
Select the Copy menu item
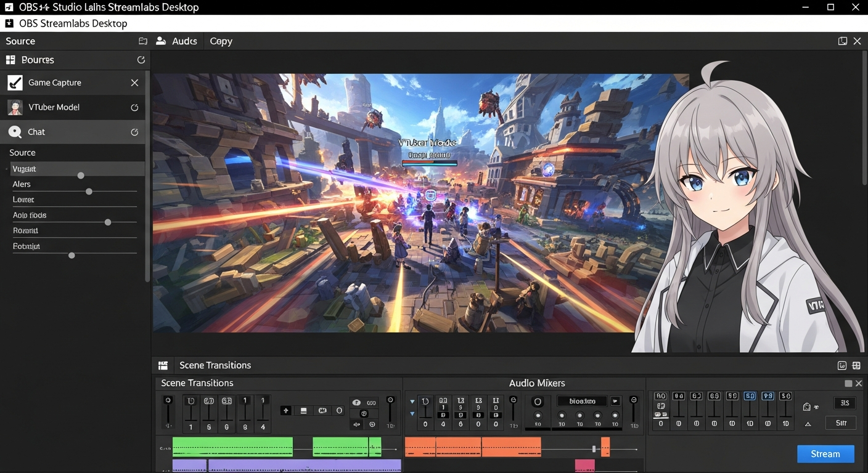click(221, 41)
